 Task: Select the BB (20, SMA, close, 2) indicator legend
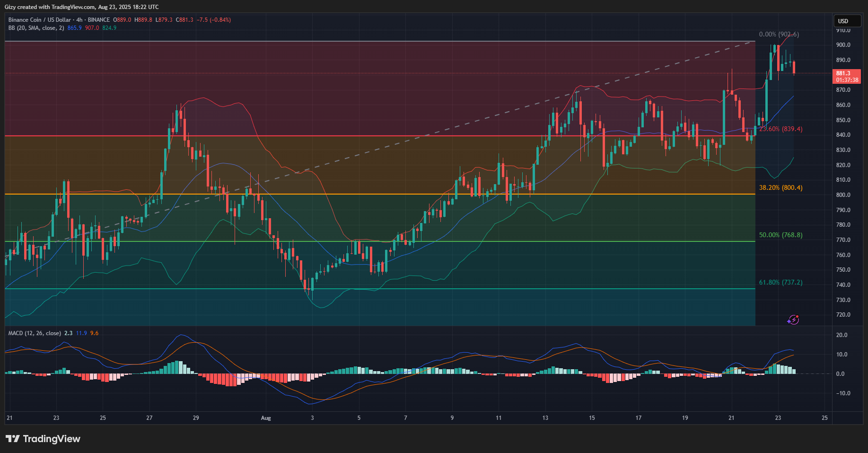click(x=36, y=28)
